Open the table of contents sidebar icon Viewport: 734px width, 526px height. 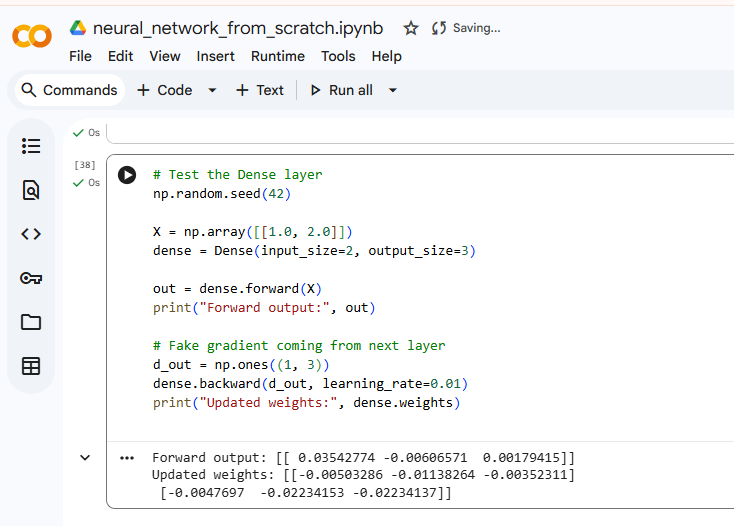pyautogui.click(x=31, y=146)
